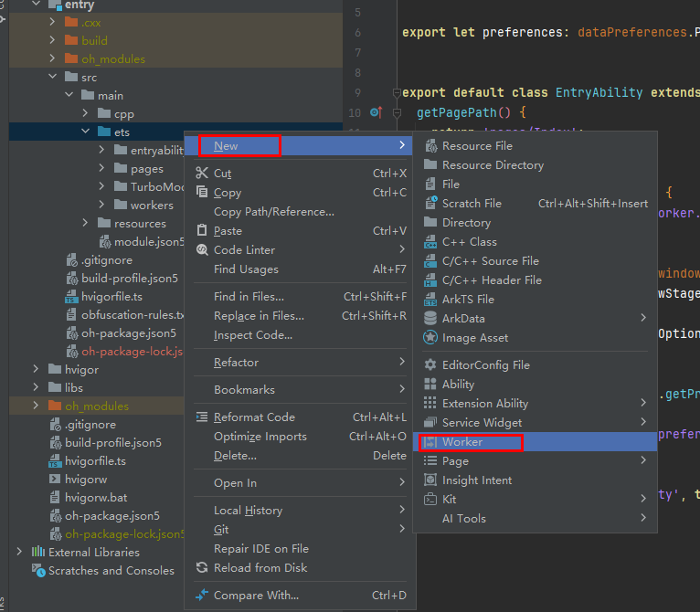Open the New submenu entry
This screenshot has height=612, width=700.
300,145
